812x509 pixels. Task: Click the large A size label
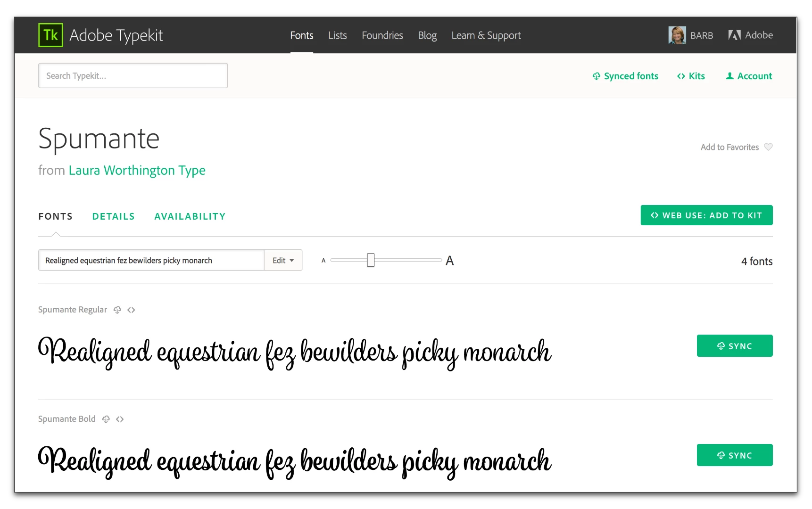pos(450,261)
